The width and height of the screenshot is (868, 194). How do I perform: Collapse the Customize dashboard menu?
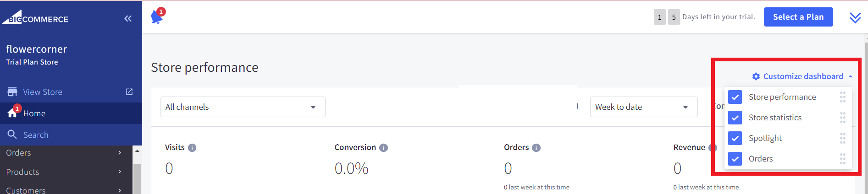coord(802,76)
